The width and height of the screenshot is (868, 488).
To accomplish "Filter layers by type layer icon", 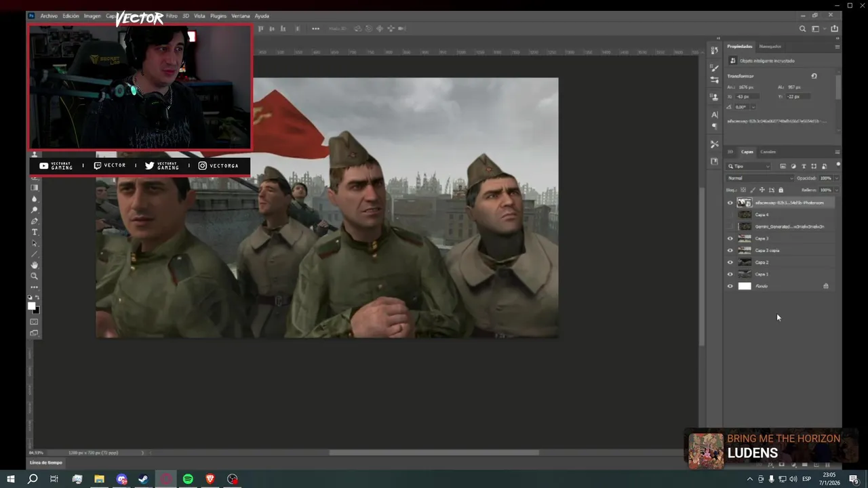I will (x=804, y=166).
